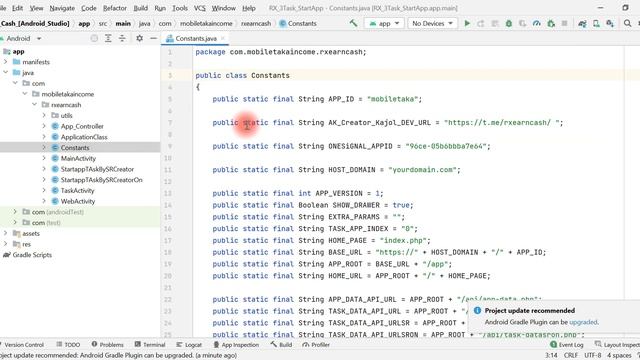The width and height of the screenshot is (640, 360).
Task: Open the Build menu
Action: click(141, 8)
